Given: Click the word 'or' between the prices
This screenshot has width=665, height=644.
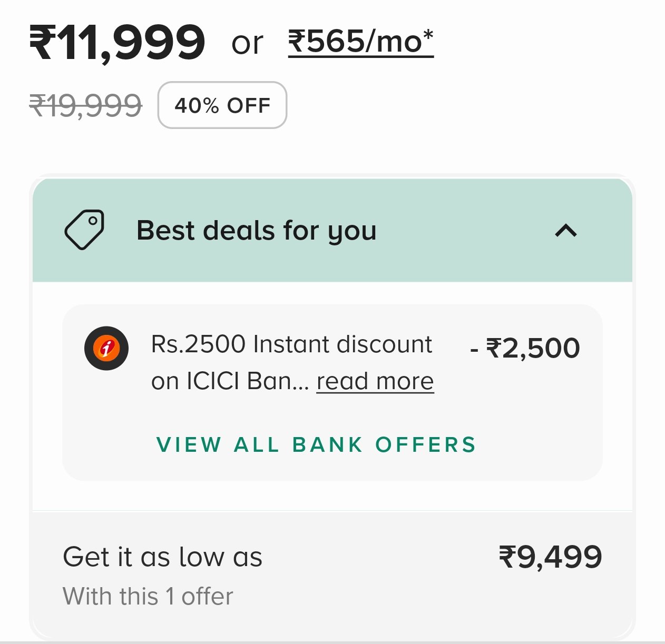Looking at the screenshot, I should click(x=247, y=43).
